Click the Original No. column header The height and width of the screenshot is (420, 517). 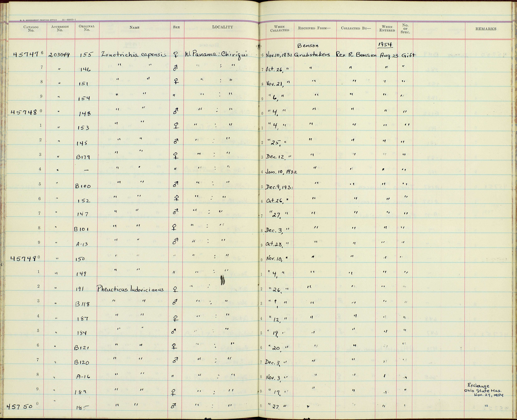[x=87, y=28]
